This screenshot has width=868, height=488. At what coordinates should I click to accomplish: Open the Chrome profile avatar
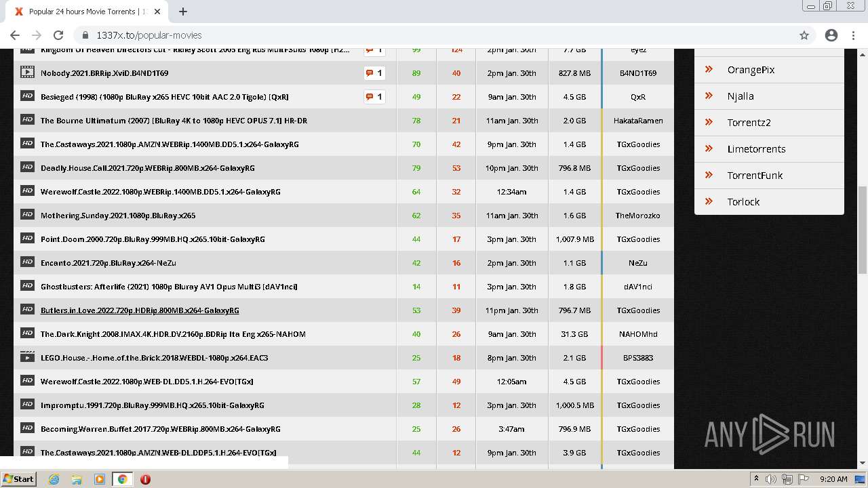pyautogui.click(x=831, y=35)
